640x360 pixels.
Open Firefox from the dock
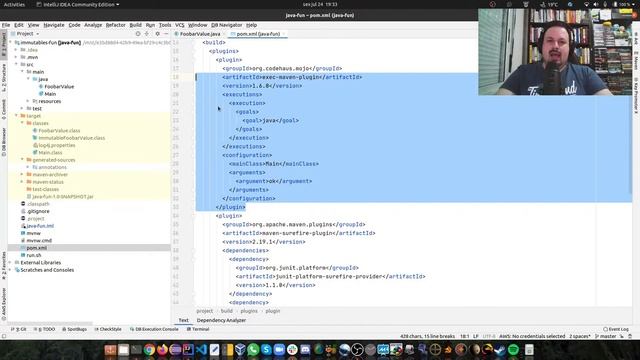[162, 350]
